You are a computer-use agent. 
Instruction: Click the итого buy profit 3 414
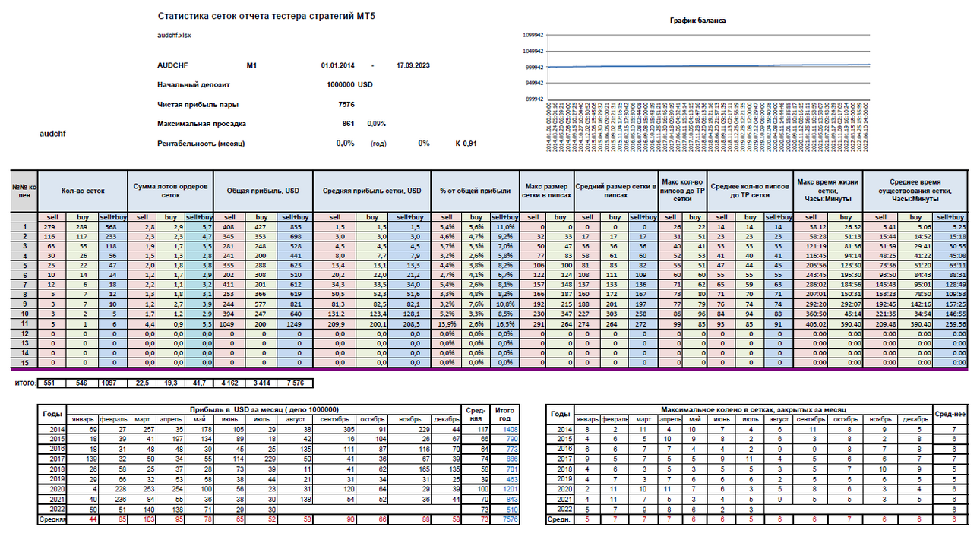point(261,384)
